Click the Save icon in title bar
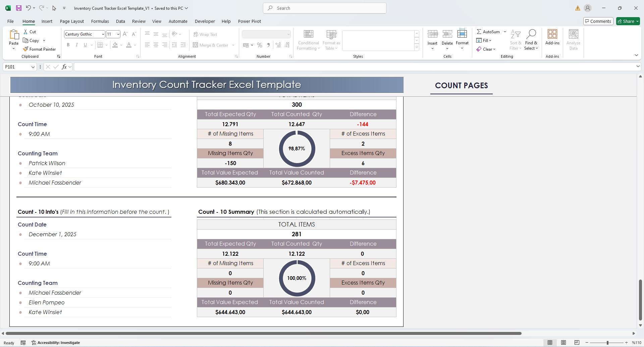 click(x=19, y=8)
